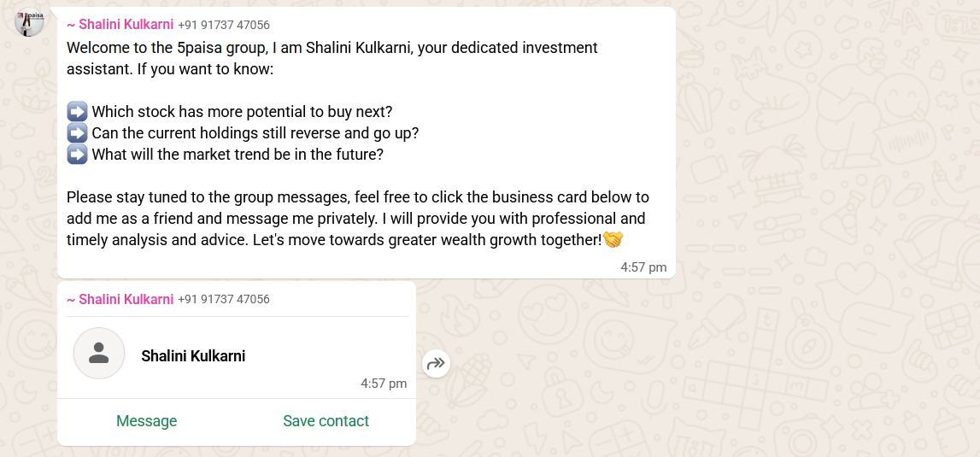Click the 4:57 pm timestamp of welcome message

click(x=643, y=267)
